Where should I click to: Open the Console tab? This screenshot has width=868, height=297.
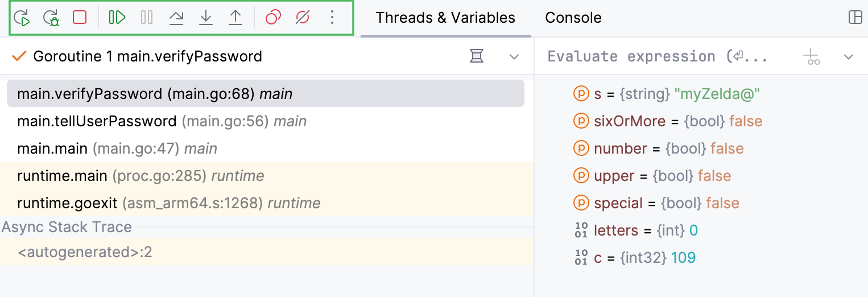pos(573,18)
